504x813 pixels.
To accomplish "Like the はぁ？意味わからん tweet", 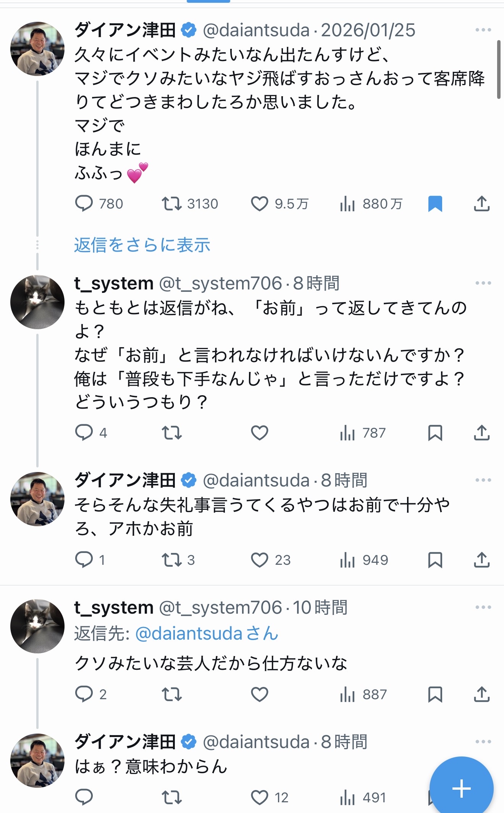I will pos(260,797).
